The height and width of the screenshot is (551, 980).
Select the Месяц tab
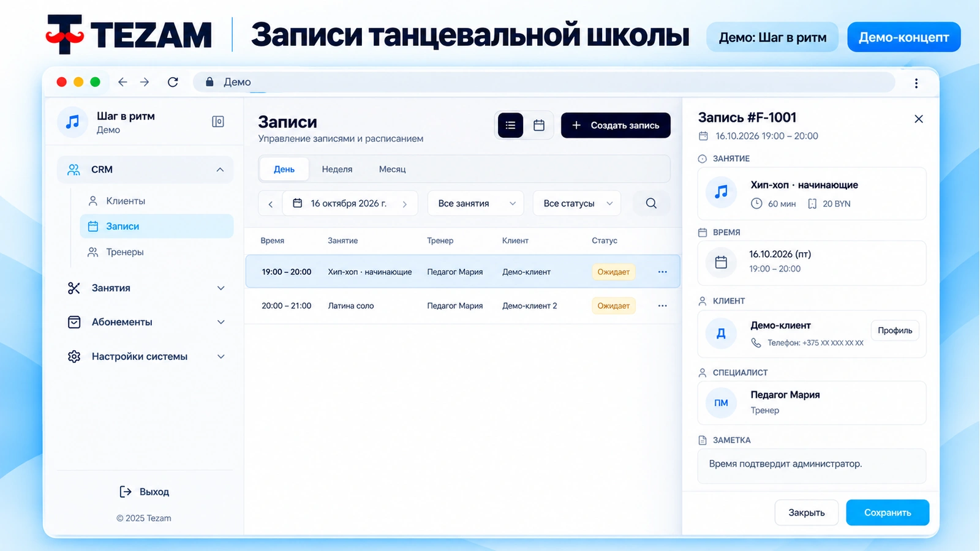pyautogui.click(x=392, y=169)
